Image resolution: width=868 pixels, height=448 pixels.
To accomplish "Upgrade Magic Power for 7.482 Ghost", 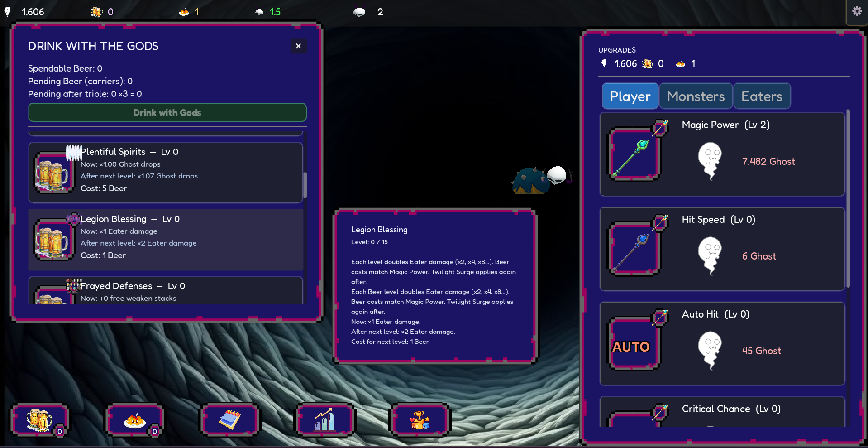I will (x=722, y=154).
